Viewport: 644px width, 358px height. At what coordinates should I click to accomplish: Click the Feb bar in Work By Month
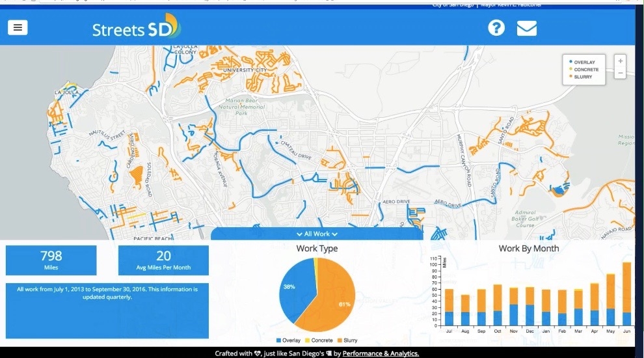click(x=562, y=308)
